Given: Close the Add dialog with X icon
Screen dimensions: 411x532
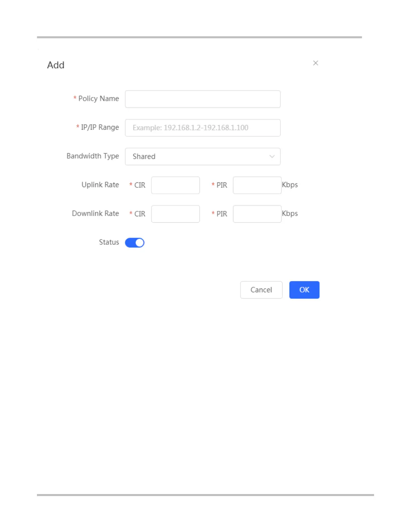Looking at the screenshot, I should 316,63.
